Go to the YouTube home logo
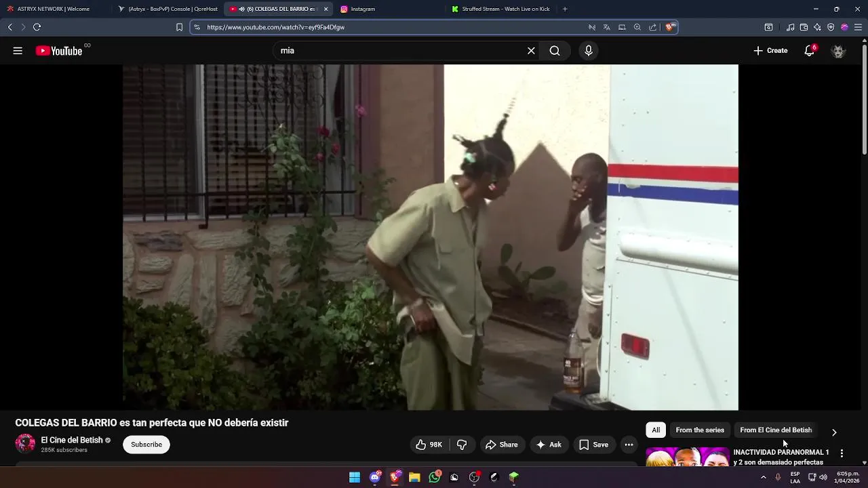868x488 pixels. [59, 51]
